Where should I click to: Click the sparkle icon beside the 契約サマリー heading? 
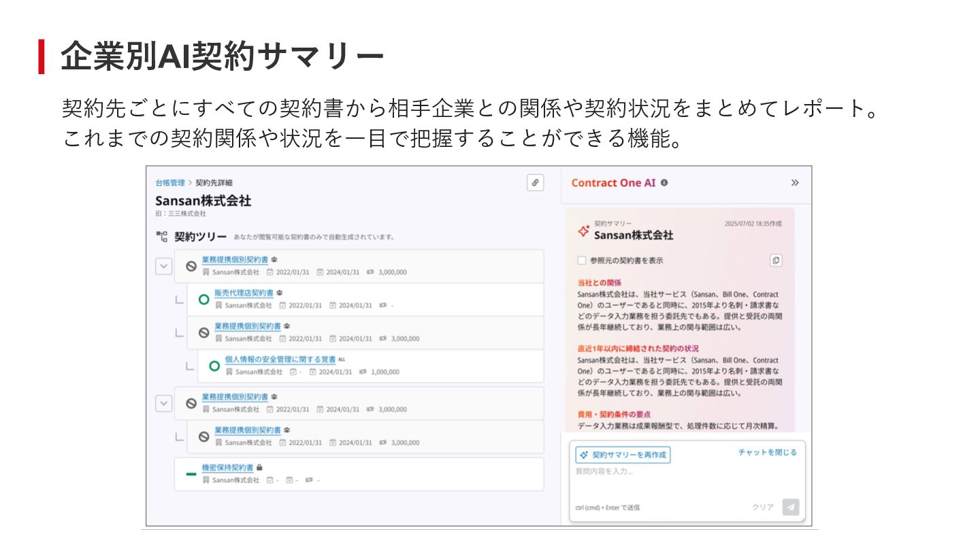click(x=583, y=231)
